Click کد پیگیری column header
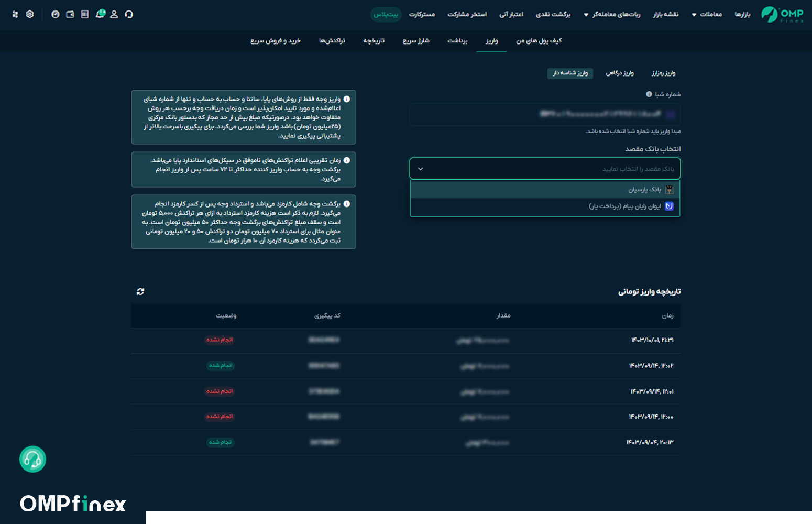812x524 pixels. 327,315
